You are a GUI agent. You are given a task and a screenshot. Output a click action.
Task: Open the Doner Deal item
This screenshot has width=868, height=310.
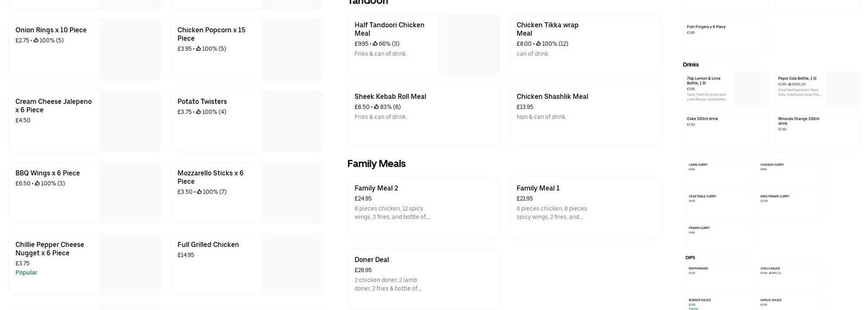[x=371, y=260]
